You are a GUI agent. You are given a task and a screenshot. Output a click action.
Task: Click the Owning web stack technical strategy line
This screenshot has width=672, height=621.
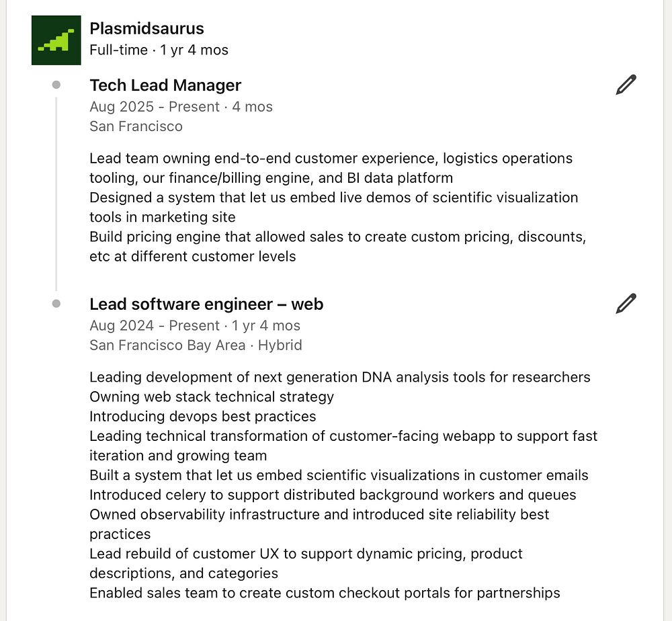[212, 397]
